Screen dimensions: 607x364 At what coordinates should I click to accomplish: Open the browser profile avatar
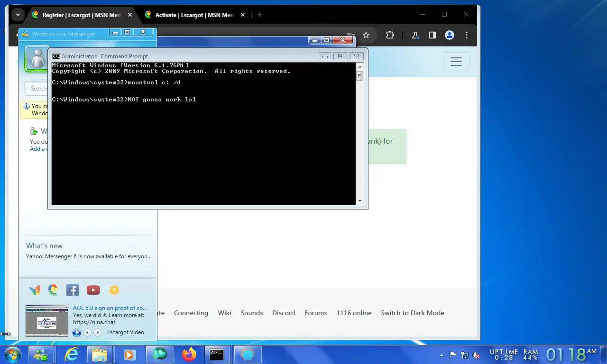(x=450, y=35)
